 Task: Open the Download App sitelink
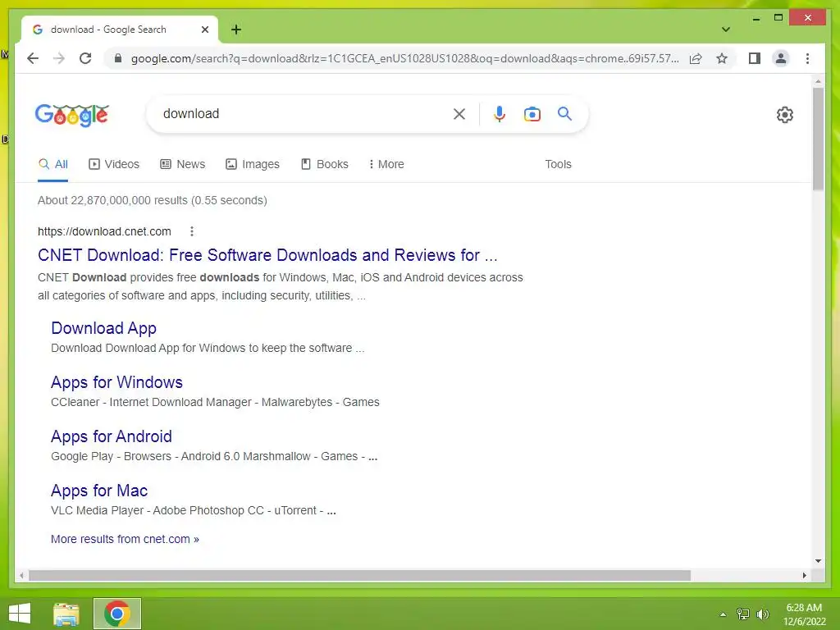(x=104, y=328)
